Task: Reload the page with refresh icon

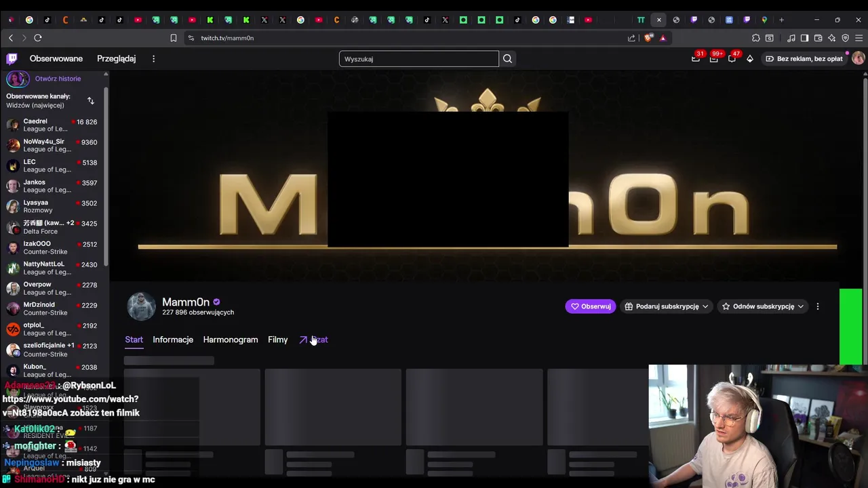Action: coord(38,38)
